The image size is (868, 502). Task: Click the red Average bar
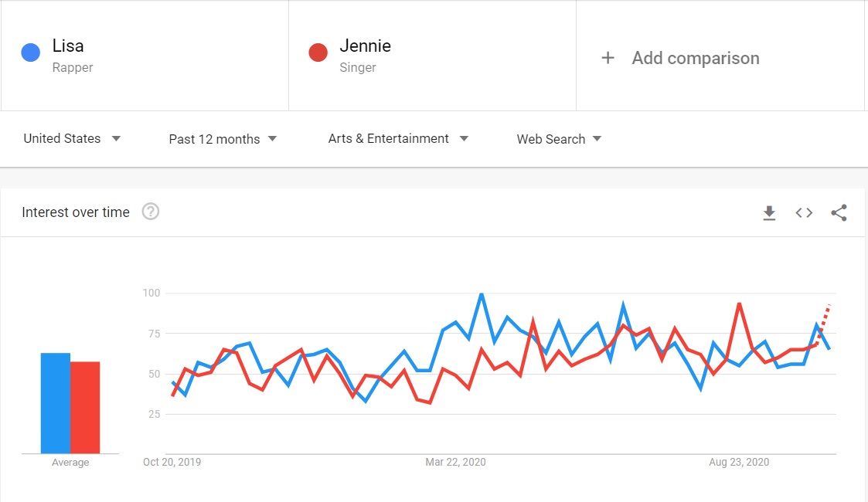point(85,408)
